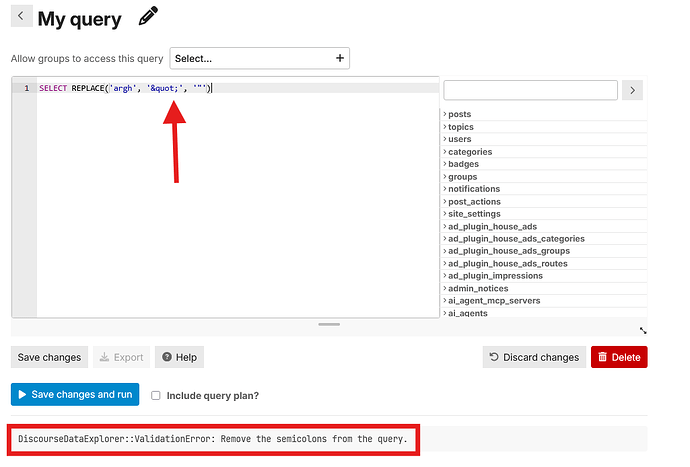Click the plus icon in group selector
Screen dimensions: 690x467
(340, 58)
